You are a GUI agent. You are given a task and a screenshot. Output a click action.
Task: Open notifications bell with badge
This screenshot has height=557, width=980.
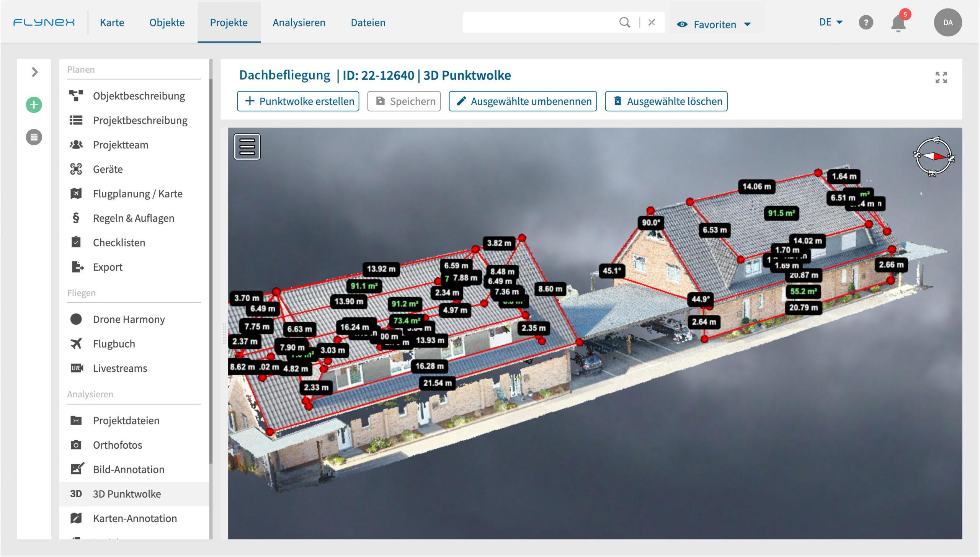tap(898, 23)
